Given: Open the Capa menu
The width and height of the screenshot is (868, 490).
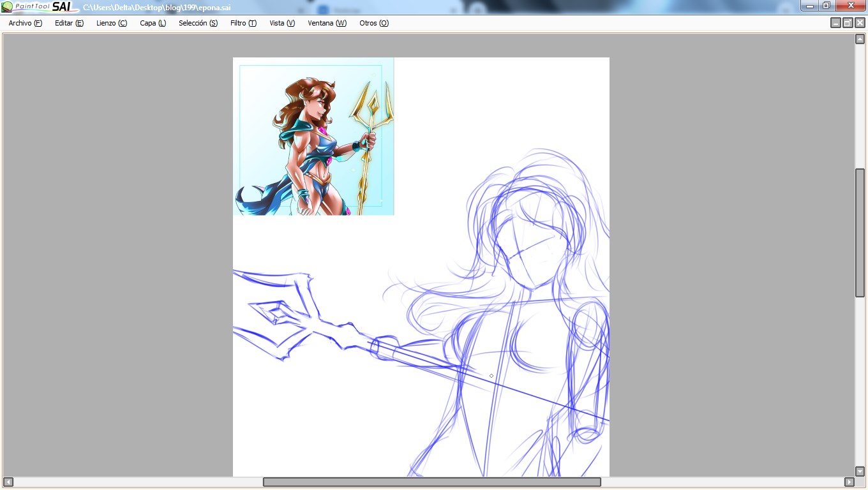Looking at the screenshot, I should tap(153, 23).
